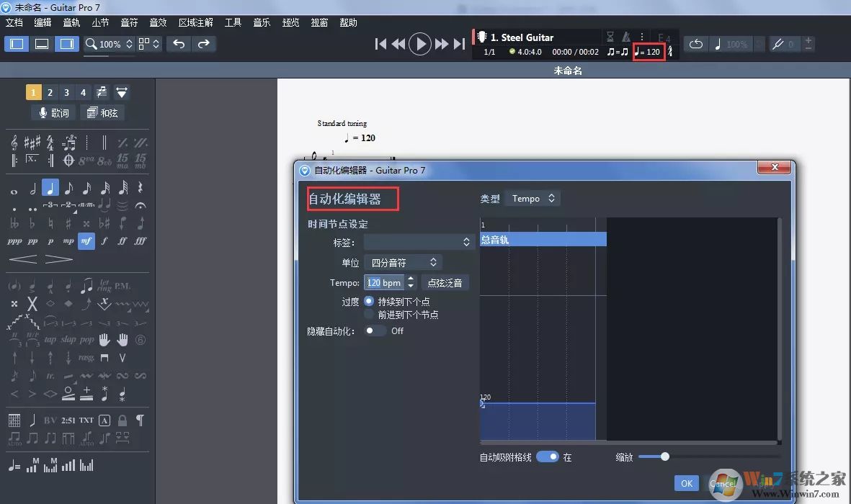Click OK in the automation editor
This screenshot has height=504, width=851.
click(x=687, y=483)
